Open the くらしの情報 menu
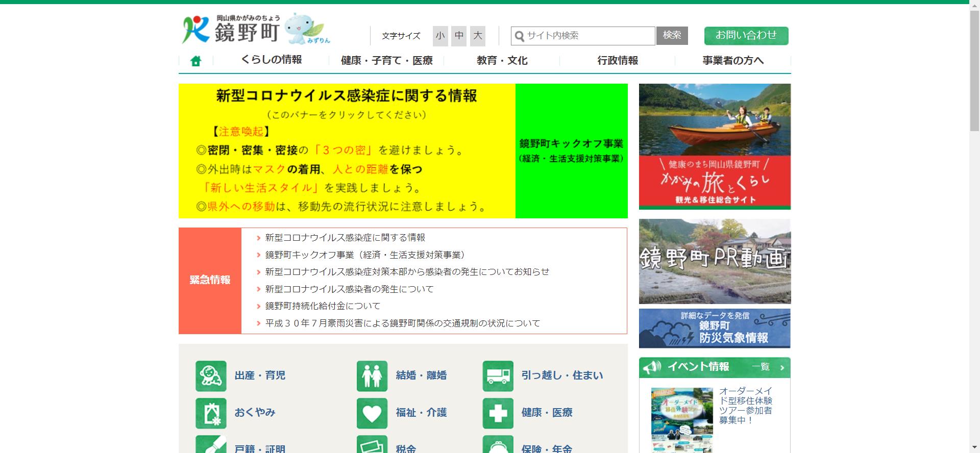 (271, 60)
